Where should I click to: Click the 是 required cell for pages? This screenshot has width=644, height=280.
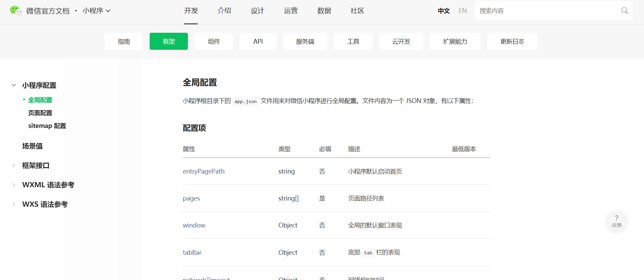(x=322, y=198)
